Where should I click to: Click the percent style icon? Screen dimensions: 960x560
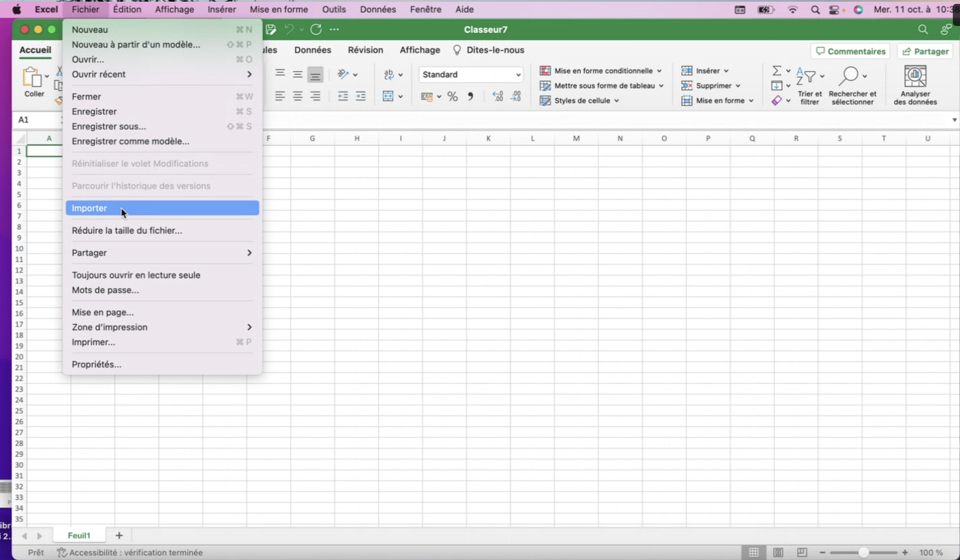(x=453, y=96)
